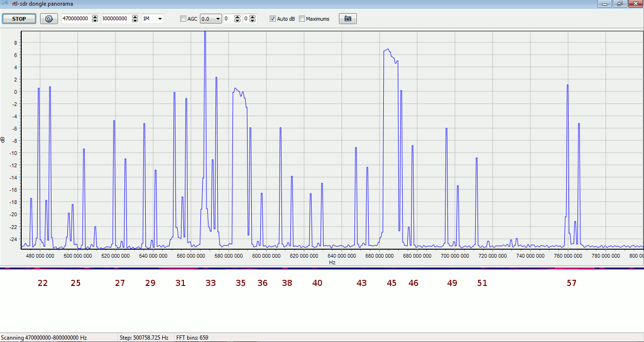Viewport: 644px width, 342px height.
Task: Click the rtl-sdr app icon in title bar
Action: pyautogui.click(x=5, y=4)
